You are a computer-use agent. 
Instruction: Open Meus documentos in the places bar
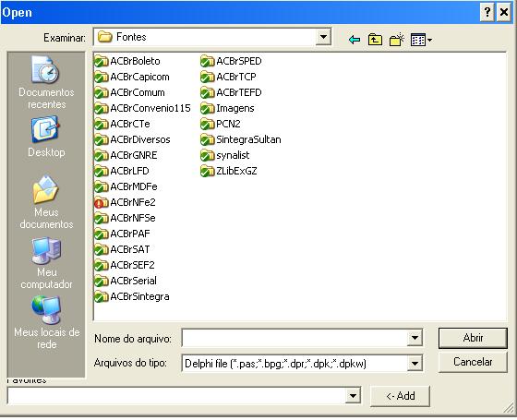[46, 202]
